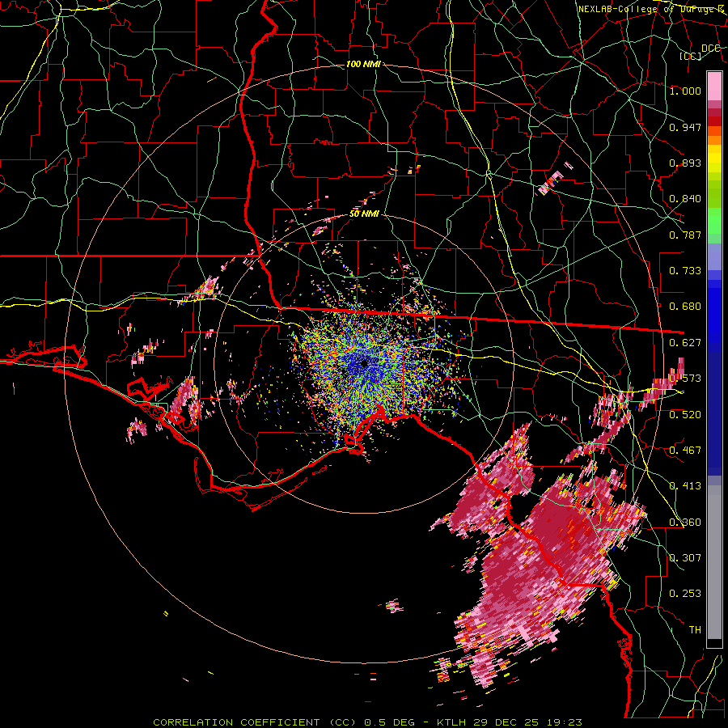Click the gray lower segment of color bar
This screenshot has width=728, height=728.
tap(714, 562)
